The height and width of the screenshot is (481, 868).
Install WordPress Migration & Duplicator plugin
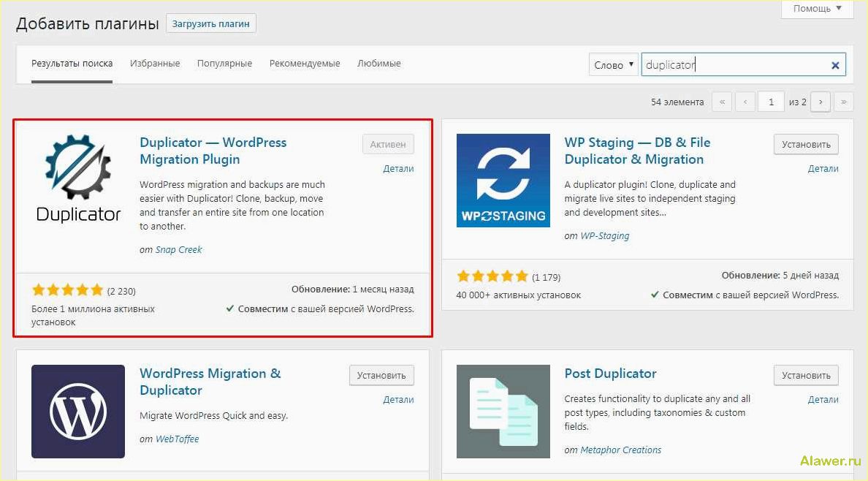coord(381,375)
